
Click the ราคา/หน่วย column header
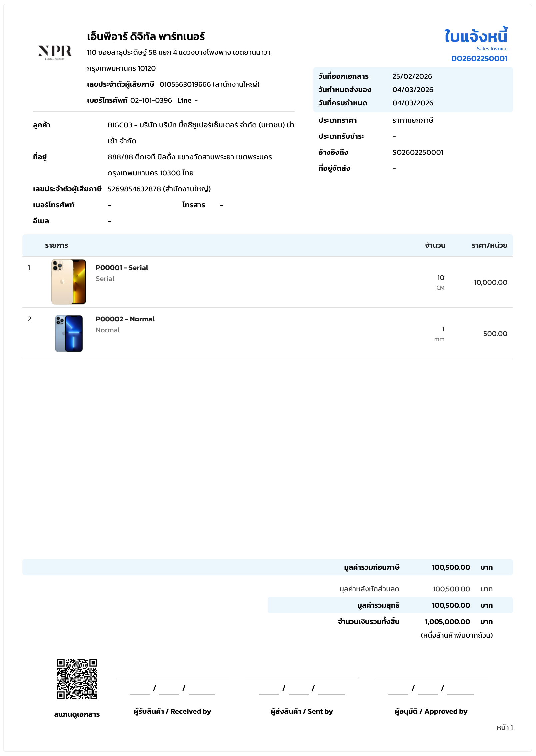pyautogui.click(x=489, y=245)
